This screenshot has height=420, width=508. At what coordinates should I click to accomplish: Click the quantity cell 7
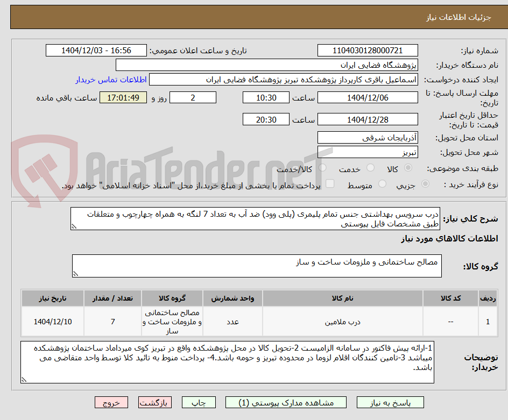[113, 322]
